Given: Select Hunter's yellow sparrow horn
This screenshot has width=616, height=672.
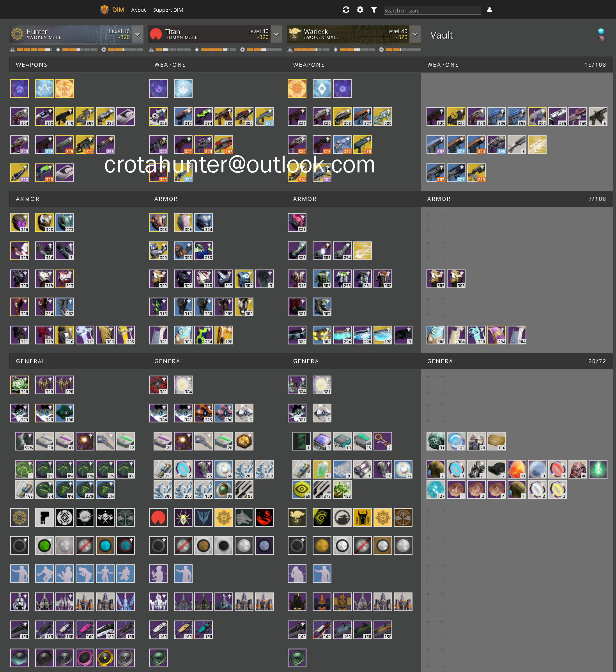Looking at the screenshot, I should [105, 658].
